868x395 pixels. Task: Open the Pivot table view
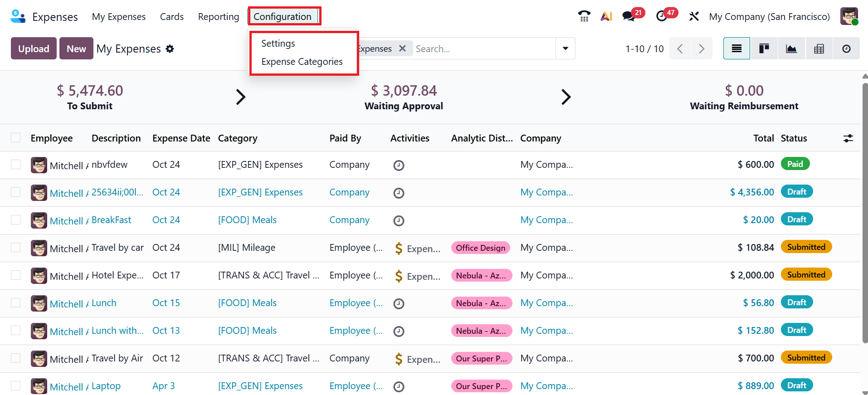[819, 49]
